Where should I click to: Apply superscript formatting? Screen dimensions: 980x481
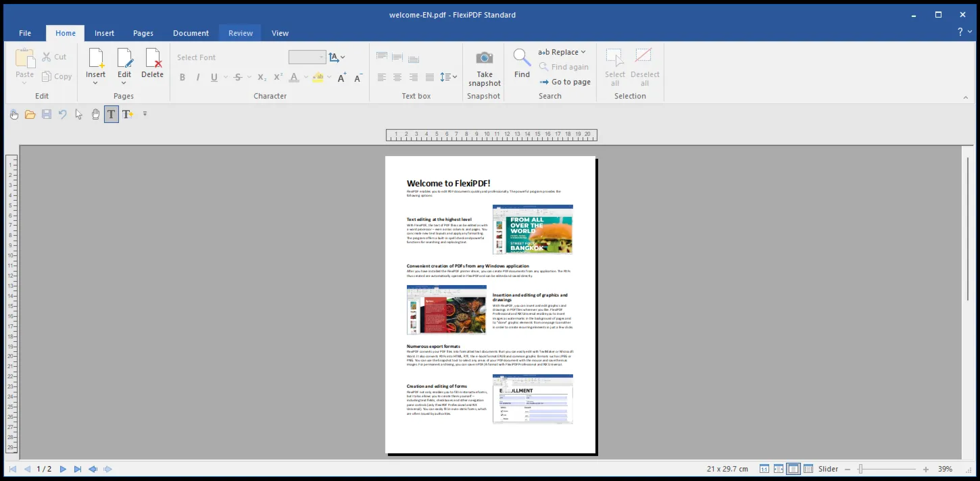pos(278,78)
